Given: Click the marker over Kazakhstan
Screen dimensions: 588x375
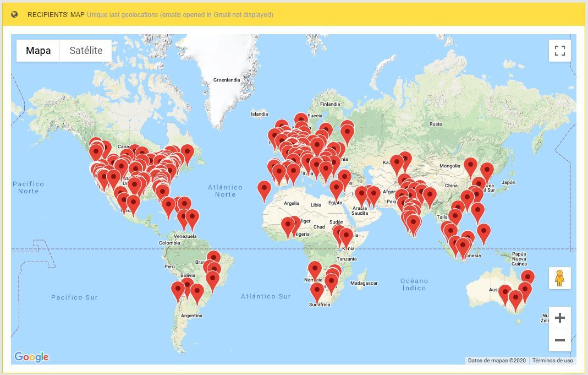Looking at the screenshot, I should (x=396, y=162).
